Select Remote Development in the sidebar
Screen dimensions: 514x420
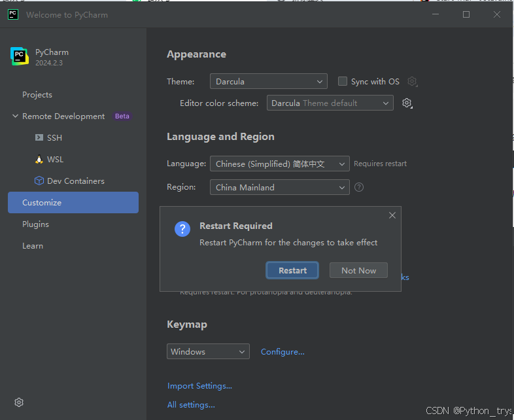63,116
